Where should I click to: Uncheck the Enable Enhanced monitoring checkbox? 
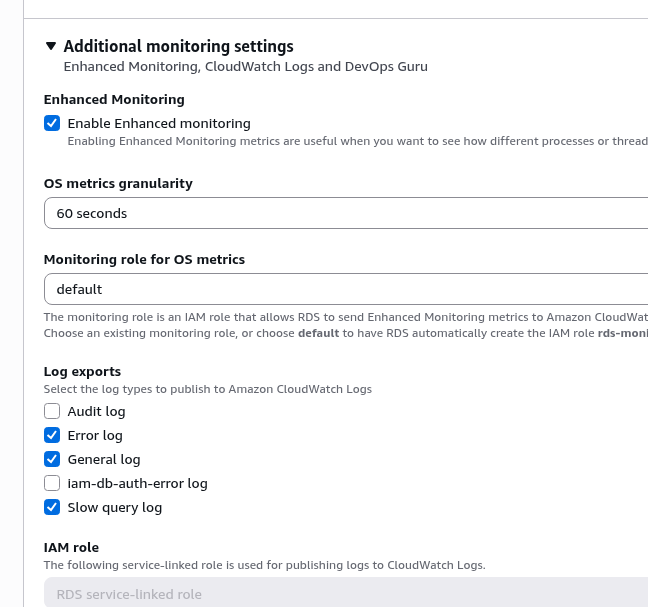[x=52, y=123]
